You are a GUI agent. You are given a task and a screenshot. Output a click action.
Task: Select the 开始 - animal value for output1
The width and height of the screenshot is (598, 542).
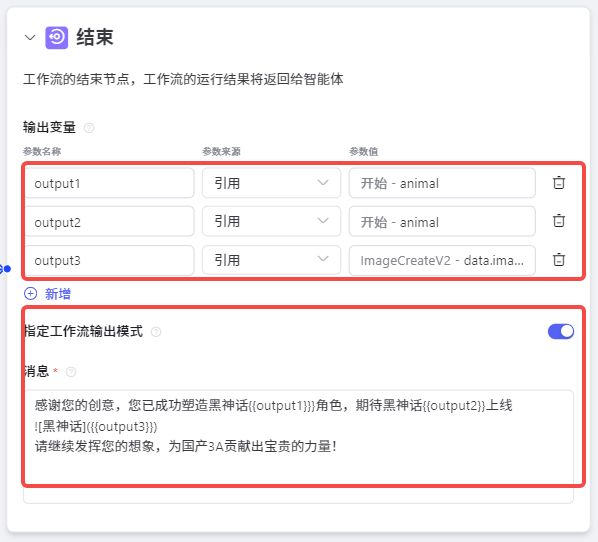click(x=442, y=183)
